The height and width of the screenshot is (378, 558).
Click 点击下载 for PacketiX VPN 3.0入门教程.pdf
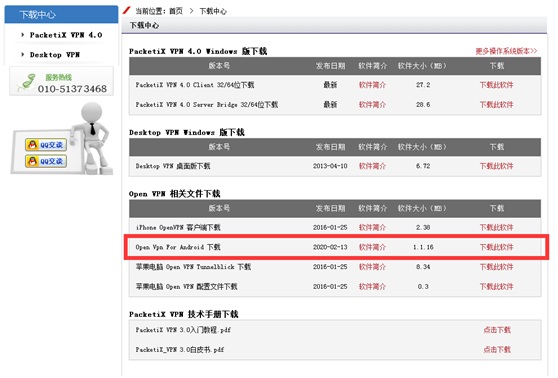(x=497, y=330)
